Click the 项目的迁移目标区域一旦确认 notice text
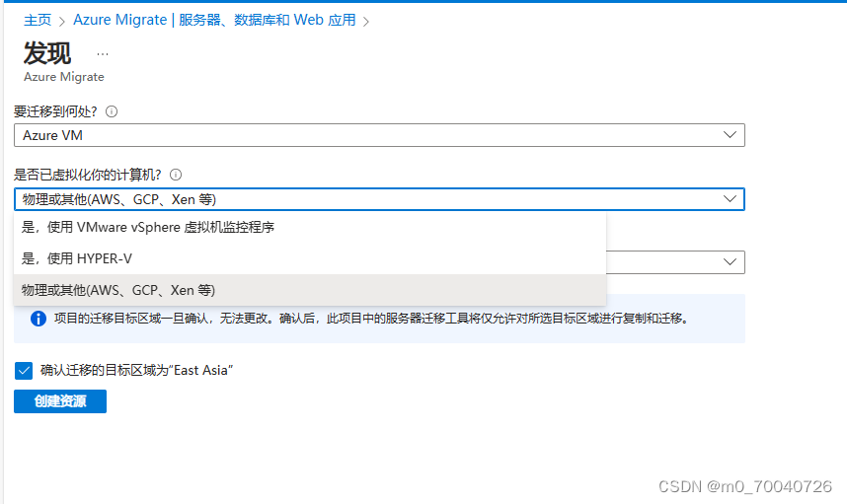This screenshot has width=847, height=504. (x=372, y=319)
